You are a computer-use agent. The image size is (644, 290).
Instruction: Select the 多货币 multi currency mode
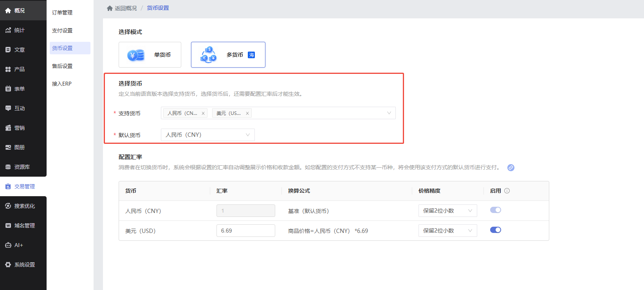pyautogui.click(x=228, y=55)
